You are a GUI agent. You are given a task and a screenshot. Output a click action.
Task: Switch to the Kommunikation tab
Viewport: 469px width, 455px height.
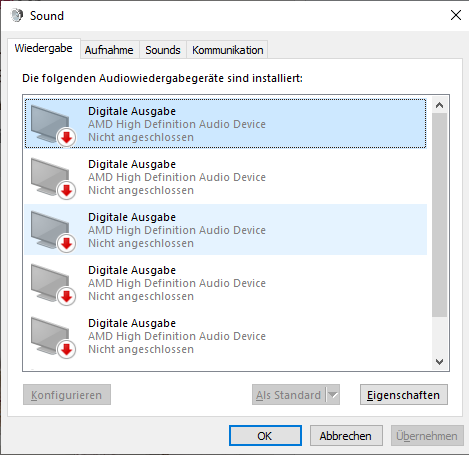[227, 50]
